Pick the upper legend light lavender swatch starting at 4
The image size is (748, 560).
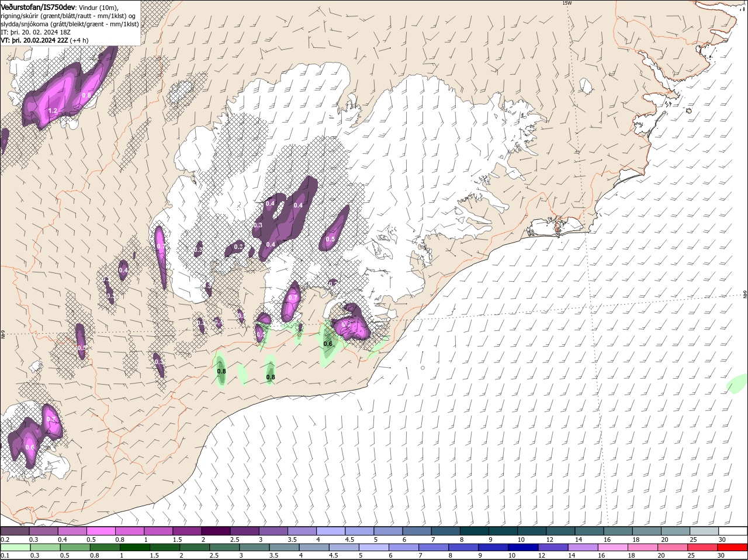coord(331,531)
